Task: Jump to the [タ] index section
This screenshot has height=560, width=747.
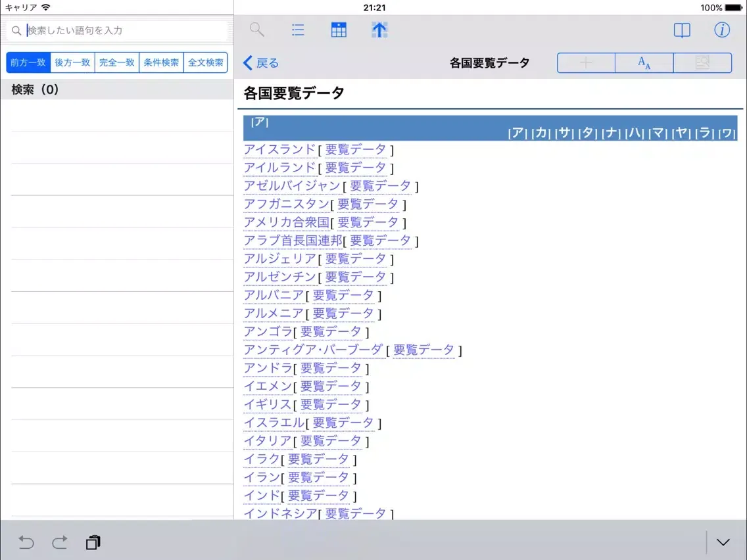Action: pos(587,133)
